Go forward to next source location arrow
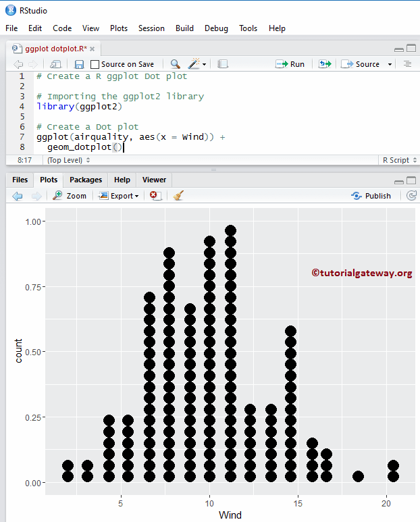 (x=33, y=64)
